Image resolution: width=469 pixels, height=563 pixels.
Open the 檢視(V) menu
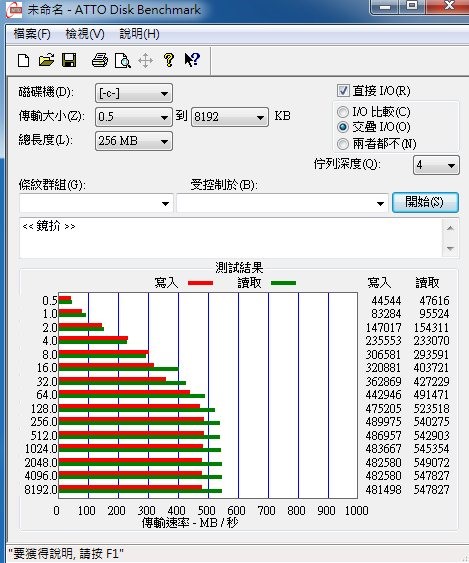point(85,34)
